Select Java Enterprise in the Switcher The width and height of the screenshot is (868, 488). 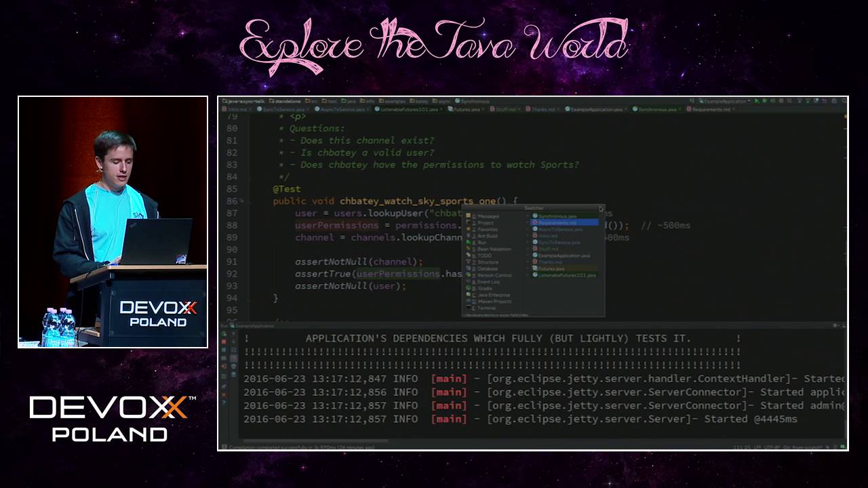(x=488, y=295)
